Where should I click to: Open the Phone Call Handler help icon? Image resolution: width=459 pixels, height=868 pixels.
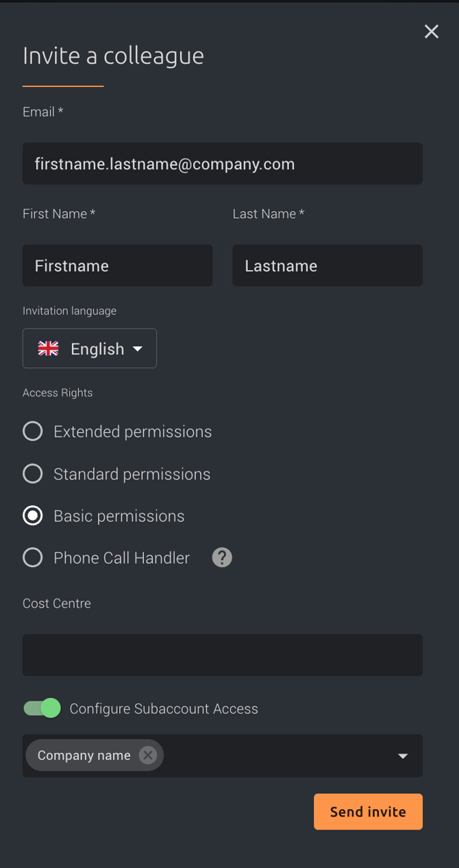[x=222, y=557]
